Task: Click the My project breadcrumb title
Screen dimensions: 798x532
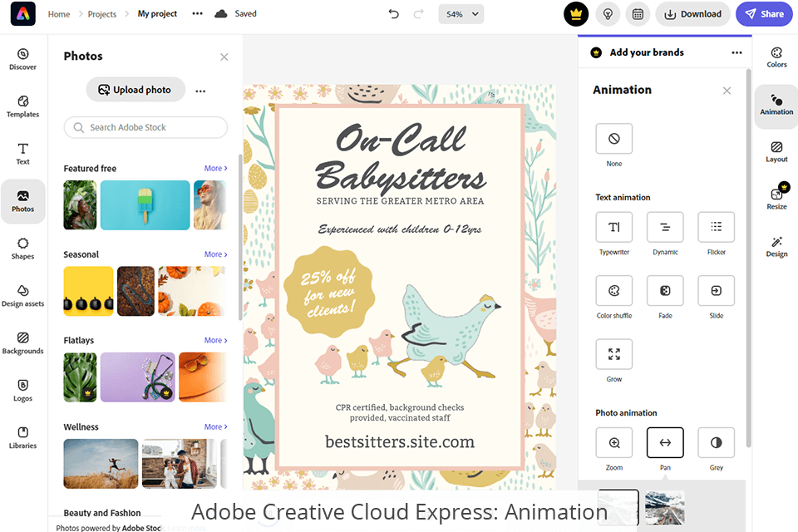Action: coord(157,14)
